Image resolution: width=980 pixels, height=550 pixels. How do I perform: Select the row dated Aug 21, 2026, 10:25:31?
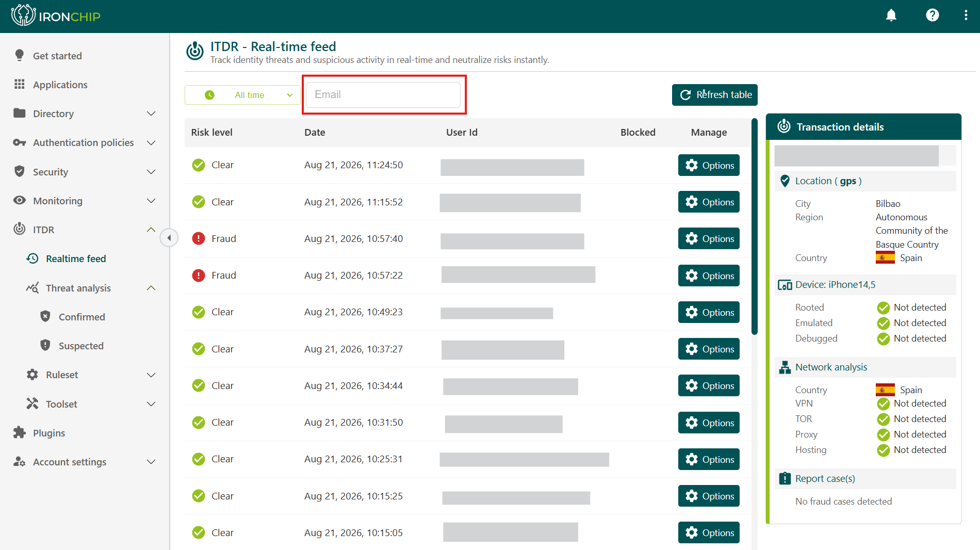pyautogui.click(x=467, y=459)
